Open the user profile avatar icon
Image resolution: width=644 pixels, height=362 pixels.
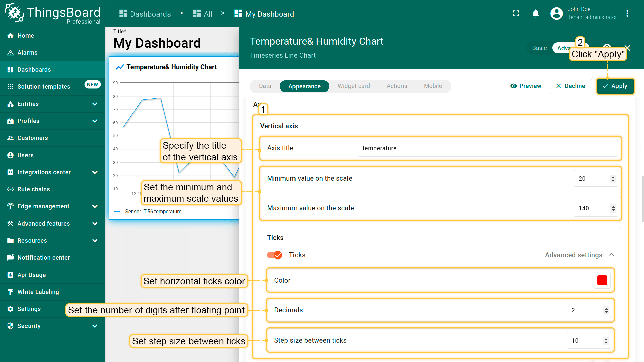[556, 13]
